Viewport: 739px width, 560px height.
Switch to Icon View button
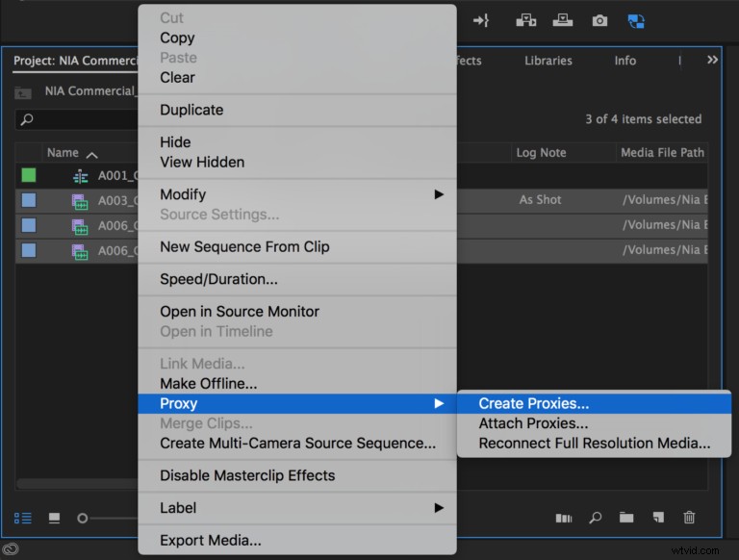click(x=54, y=518)
